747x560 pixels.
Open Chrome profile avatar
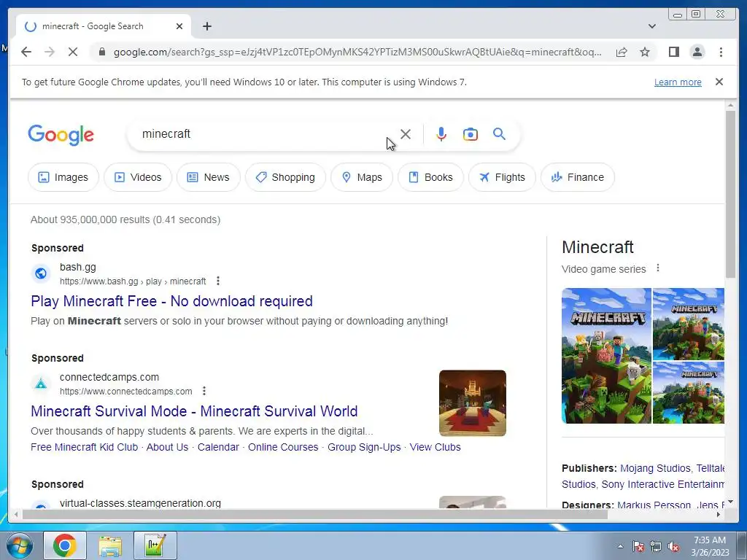pyautogui.click(x=697, y=52)
